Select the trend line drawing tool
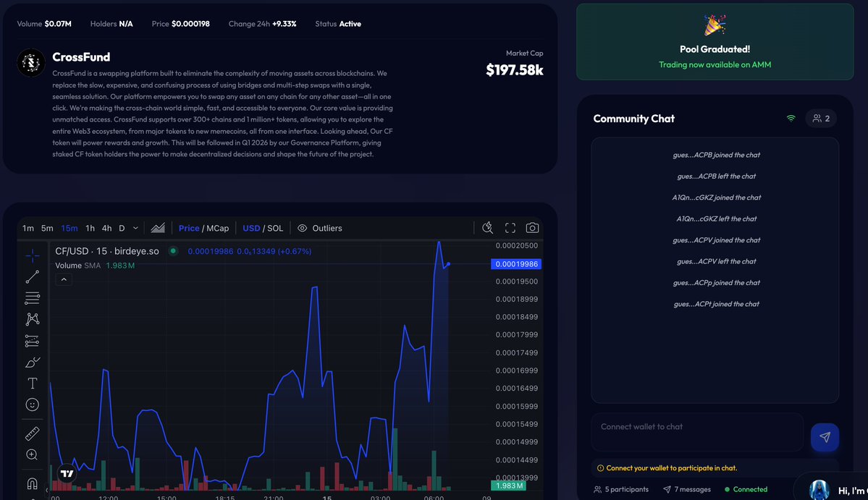The width and height of the screenshot is (868, 500). (32, 276)
